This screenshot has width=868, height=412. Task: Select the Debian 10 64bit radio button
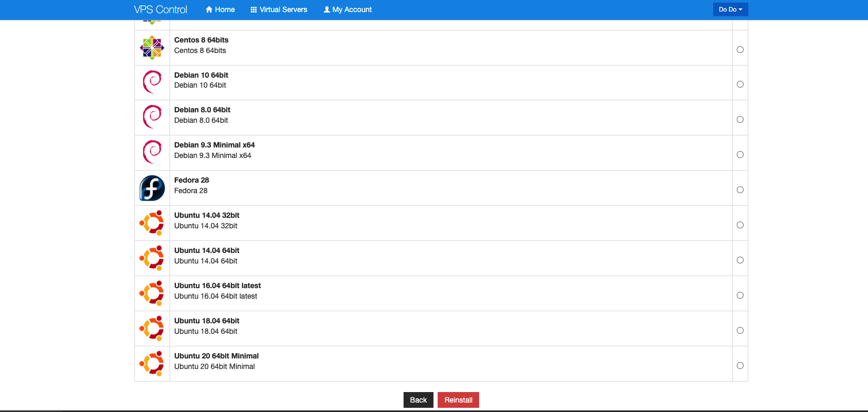click(740, 84)
